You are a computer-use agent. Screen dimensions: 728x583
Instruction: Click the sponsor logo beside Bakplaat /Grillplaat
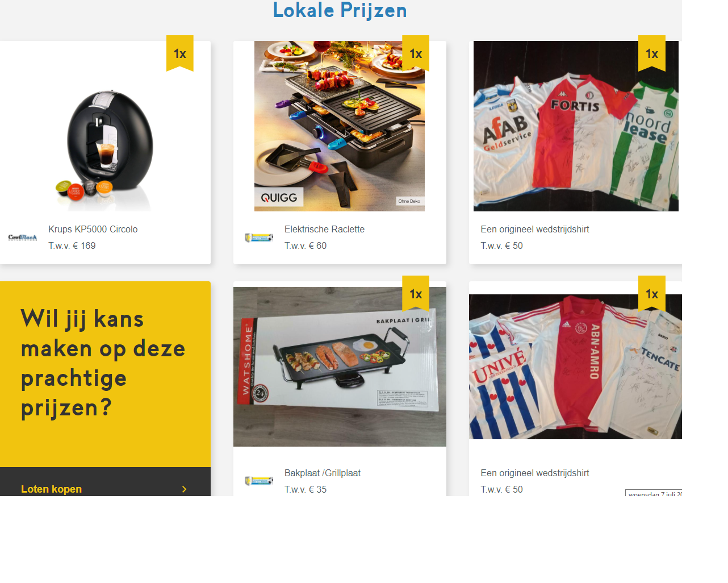[x=259, y=481]
